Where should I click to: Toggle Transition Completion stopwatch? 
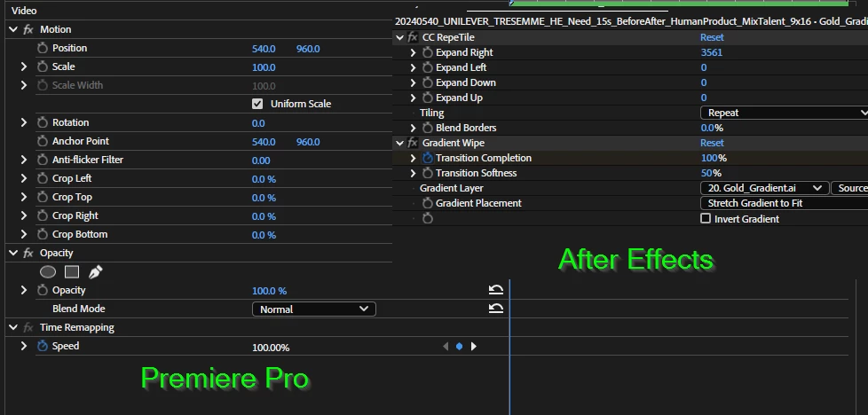pyautogui.click(x=428, y=158)
